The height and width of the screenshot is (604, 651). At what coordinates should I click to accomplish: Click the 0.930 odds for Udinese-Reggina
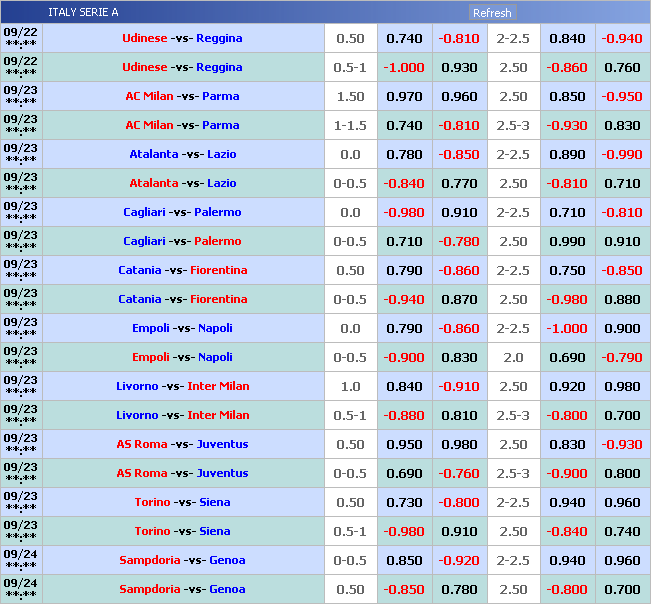tap(459, 68)
